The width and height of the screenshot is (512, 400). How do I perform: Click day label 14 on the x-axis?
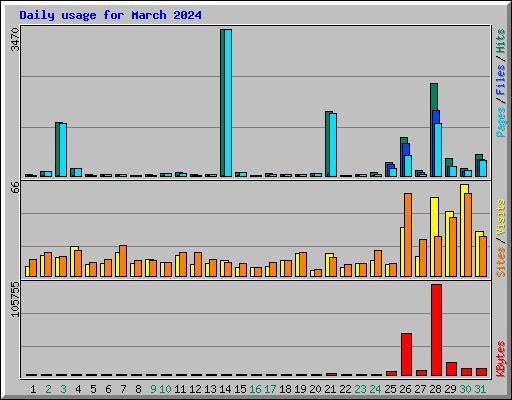click(x=225, y=389)
